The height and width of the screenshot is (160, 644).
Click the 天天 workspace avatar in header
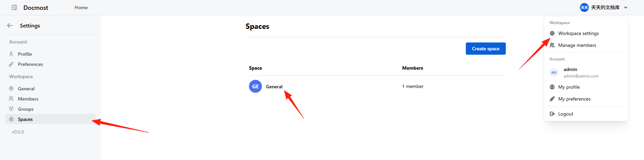coord(584,7)
